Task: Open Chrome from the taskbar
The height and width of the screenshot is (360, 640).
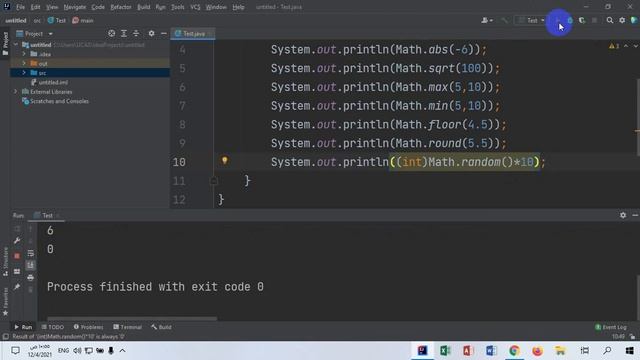Action: click(514, 351)
